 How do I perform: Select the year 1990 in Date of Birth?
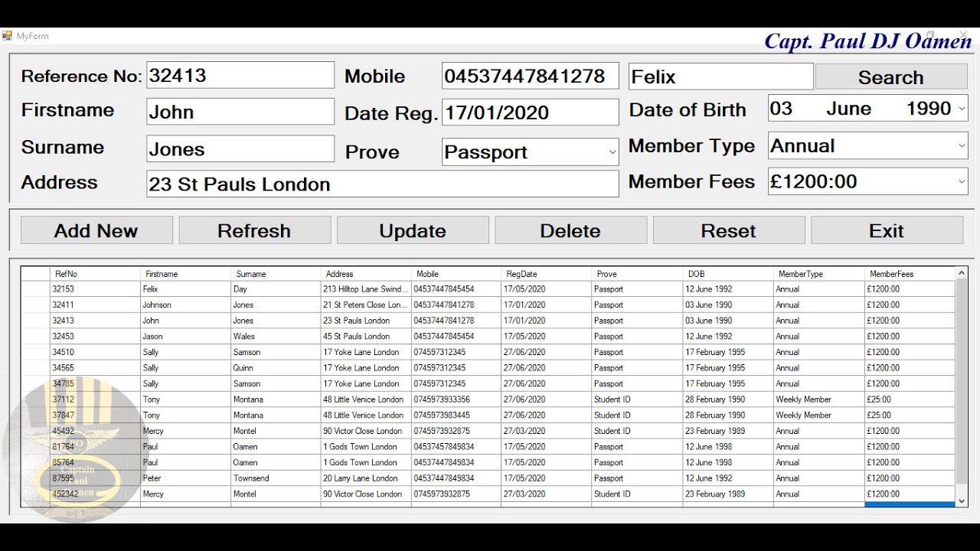(929, 109)
